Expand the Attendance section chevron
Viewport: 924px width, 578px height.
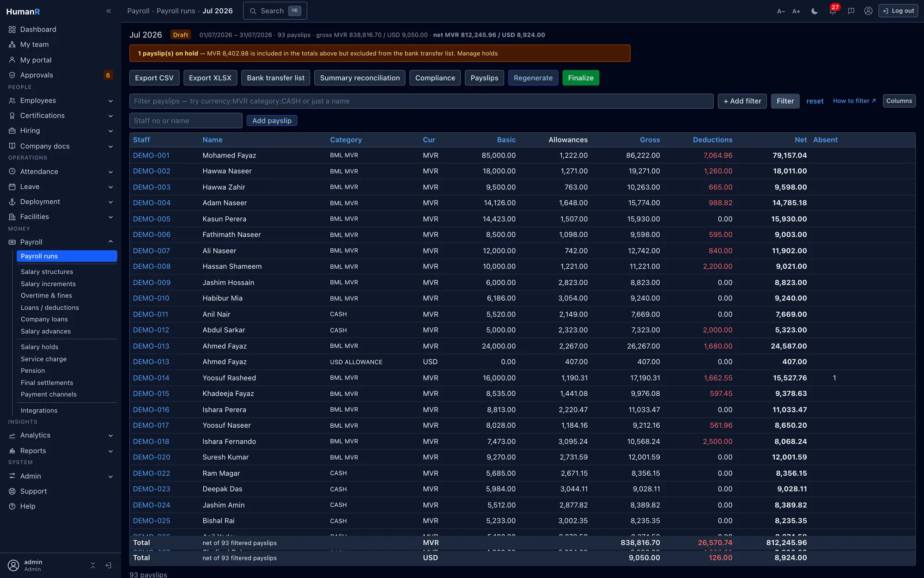coord(110,172)
